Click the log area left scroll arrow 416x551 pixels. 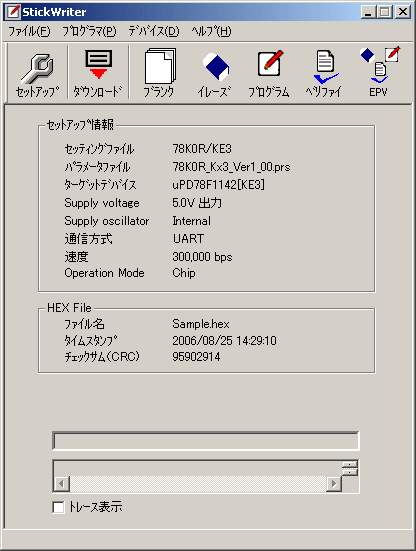(x=61, y=484)
